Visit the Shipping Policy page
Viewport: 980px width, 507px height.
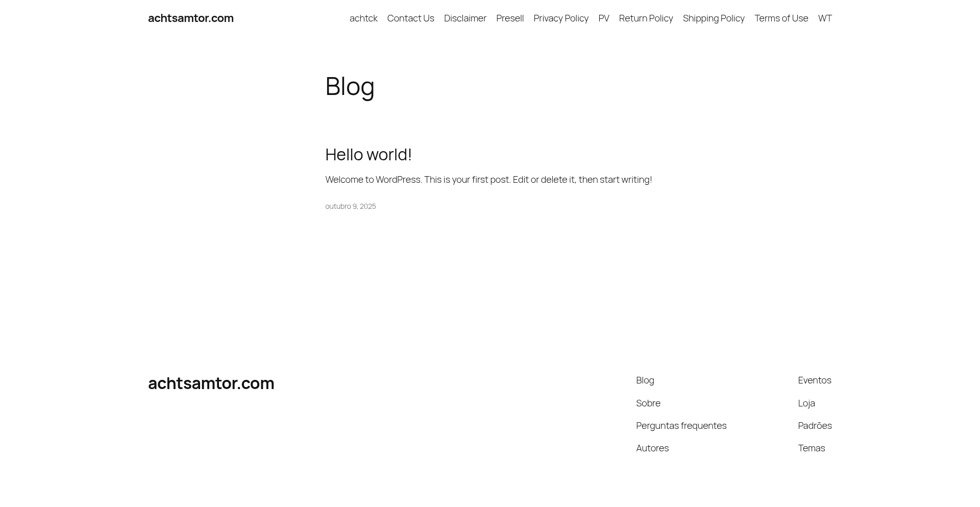coord(714,18)
